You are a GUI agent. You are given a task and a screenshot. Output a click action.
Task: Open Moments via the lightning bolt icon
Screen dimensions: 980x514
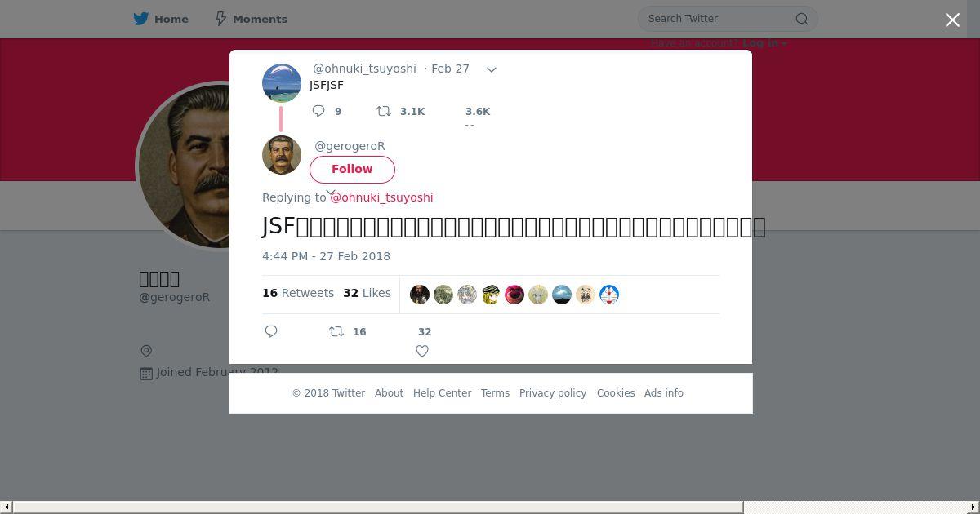point(220,19)
